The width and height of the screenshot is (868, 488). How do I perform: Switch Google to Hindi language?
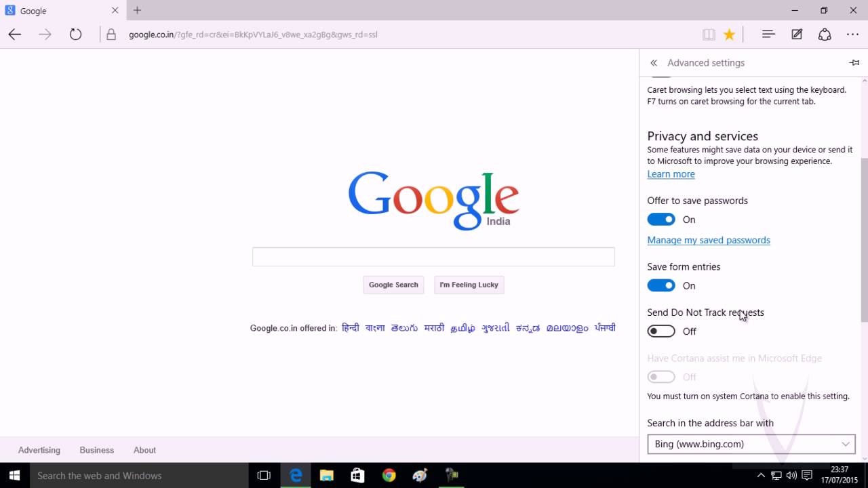coord(351,328)
